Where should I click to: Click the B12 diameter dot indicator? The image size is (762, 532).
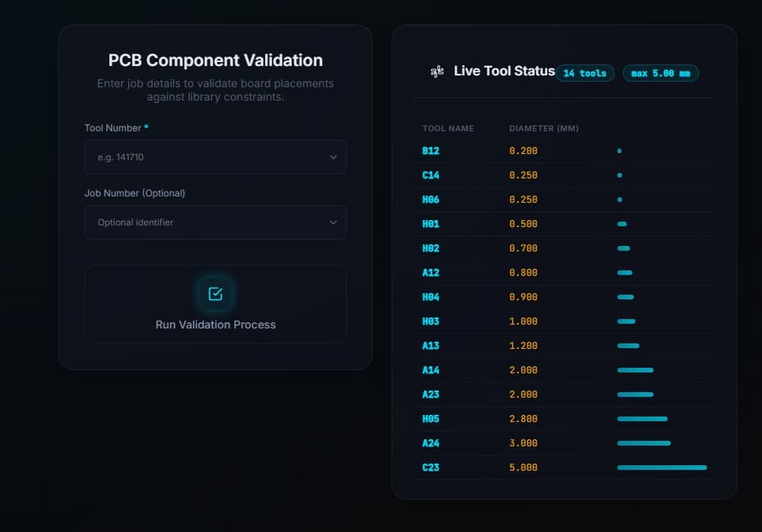coord(619,151)
